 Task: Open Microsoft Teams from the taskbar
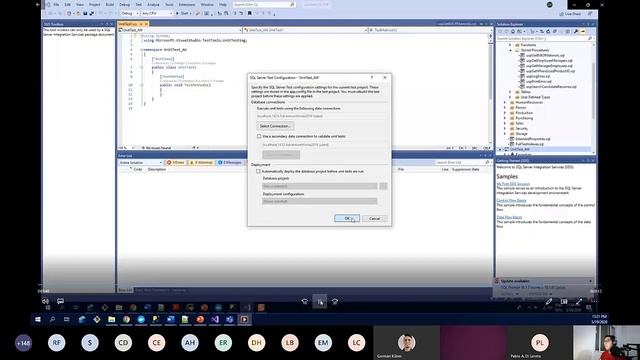click(x=230, y=319)
